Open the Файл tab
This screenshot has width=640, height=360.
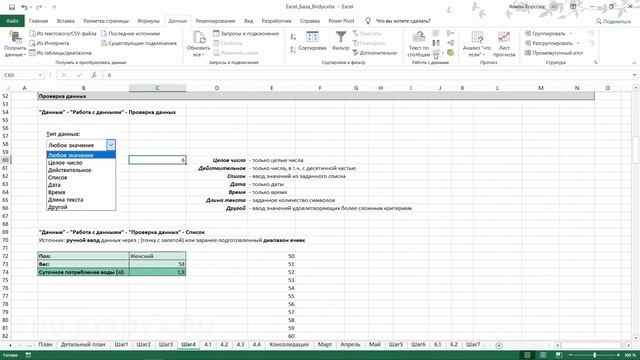click(12, 21)
